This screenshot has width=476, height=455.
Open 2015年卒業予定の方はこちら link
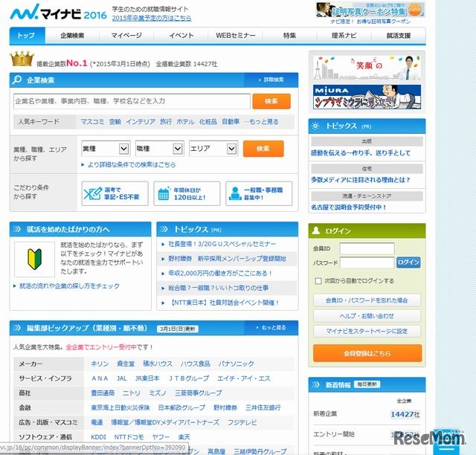pyautogui.click(x=152, y=18)
